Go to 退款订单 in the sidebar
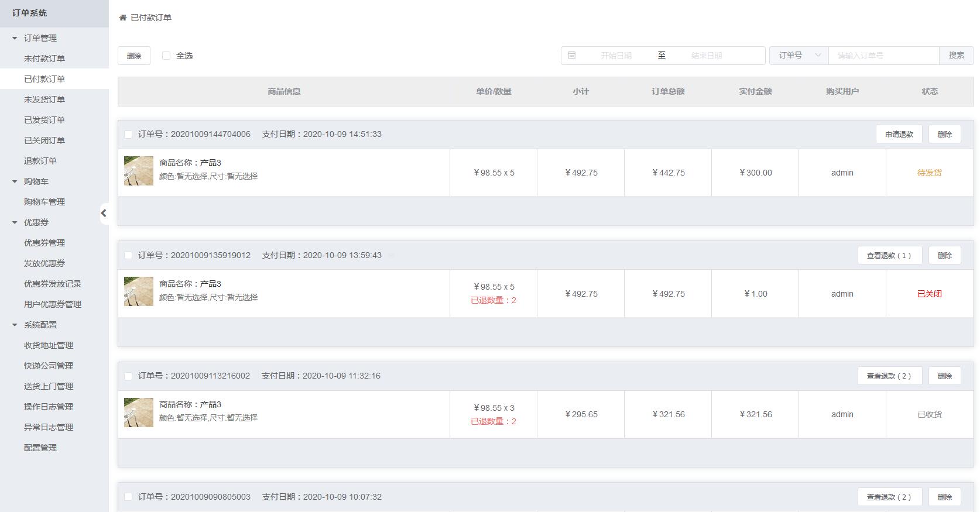Image resolution: width=980 pixels, height=512 pixels. pos(40,161)
